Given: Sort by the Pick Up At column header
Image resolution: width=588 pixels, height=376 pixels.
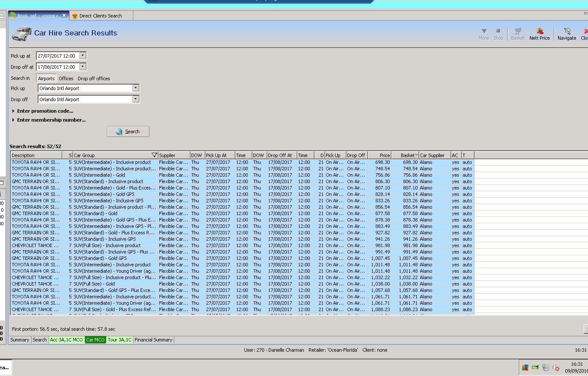Looking at the screenshot, I should 220,155.
